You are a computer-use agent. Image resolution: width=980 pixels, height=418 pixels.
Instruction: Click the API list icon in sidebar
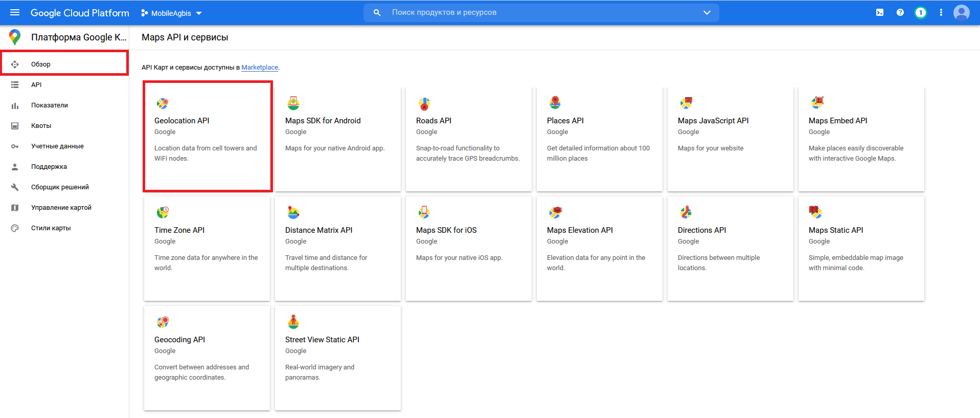coord(15,85)
